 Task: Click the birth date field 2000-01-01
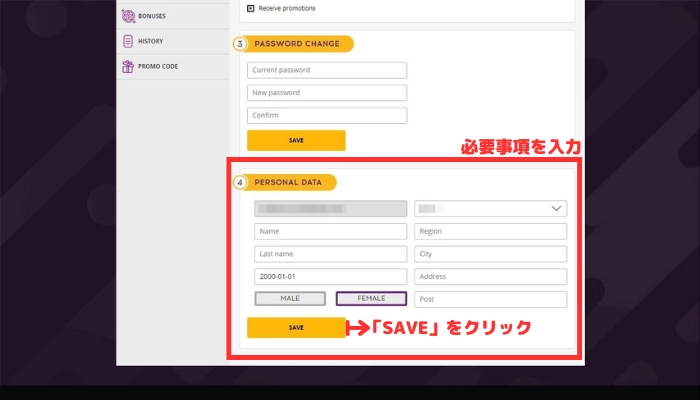330,276
